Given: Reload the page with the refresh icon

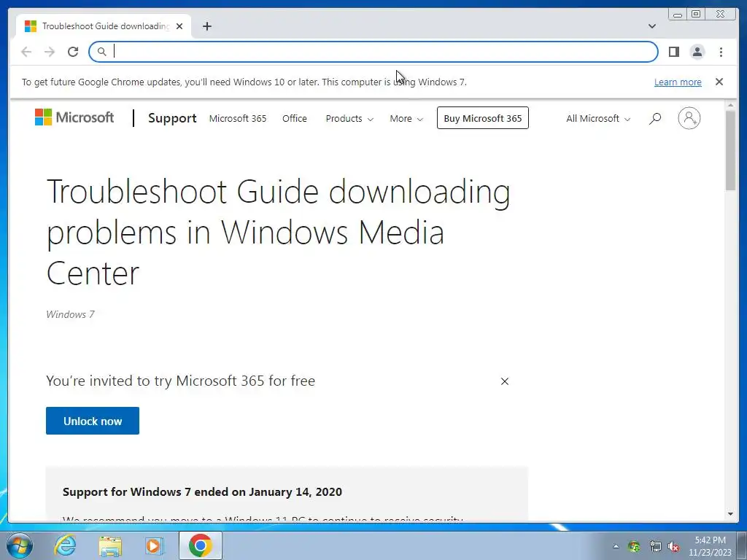Looking at the screenshot, I should [x=73, y=52].
